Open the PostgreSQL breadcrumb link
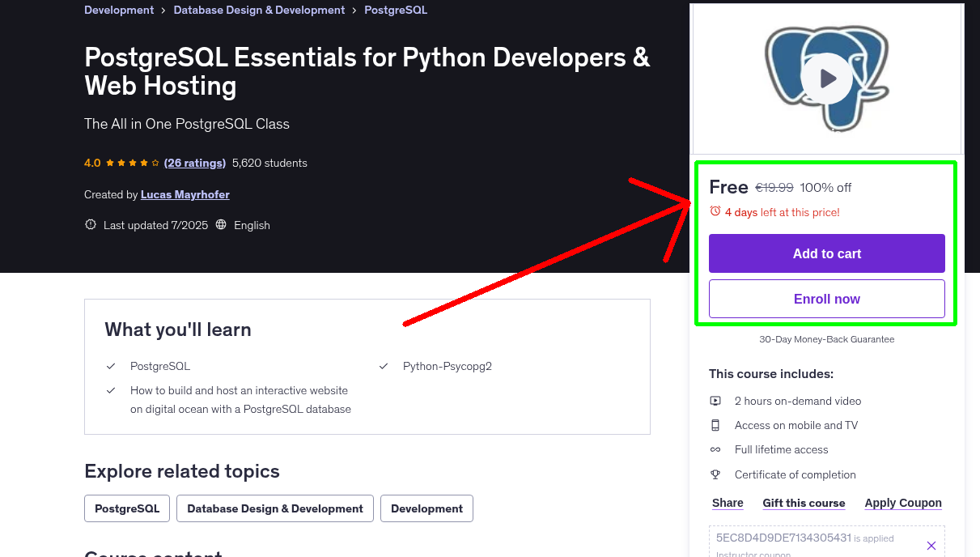This screenshot has width=980, height=557. point(396,10)
